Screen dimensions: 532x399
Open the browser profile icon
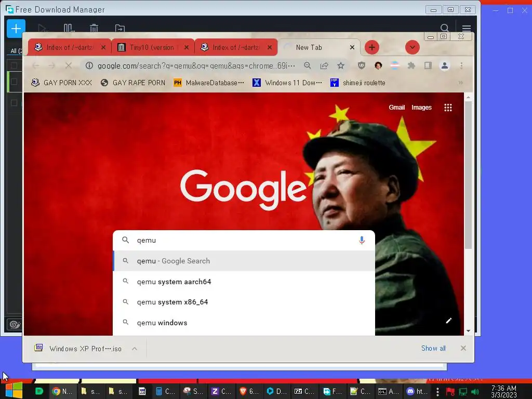pyautogui.click(x=445, y=65)
